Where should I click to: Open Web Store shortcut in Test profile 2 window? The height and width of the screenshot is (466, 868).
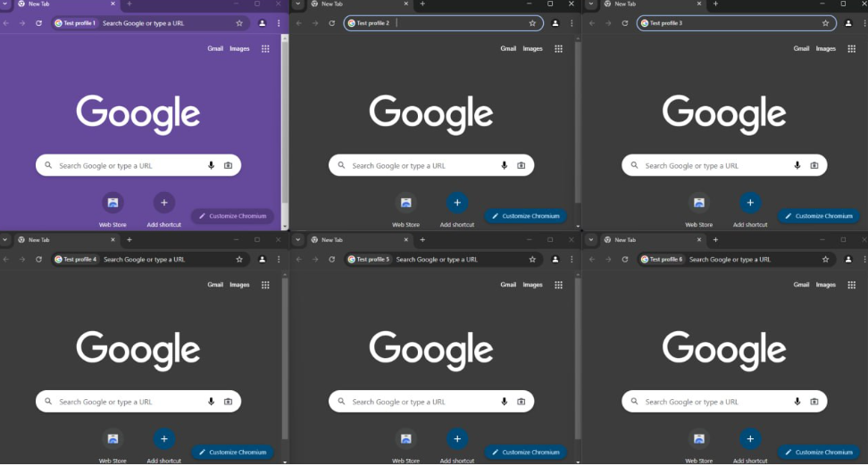(405, 204)
